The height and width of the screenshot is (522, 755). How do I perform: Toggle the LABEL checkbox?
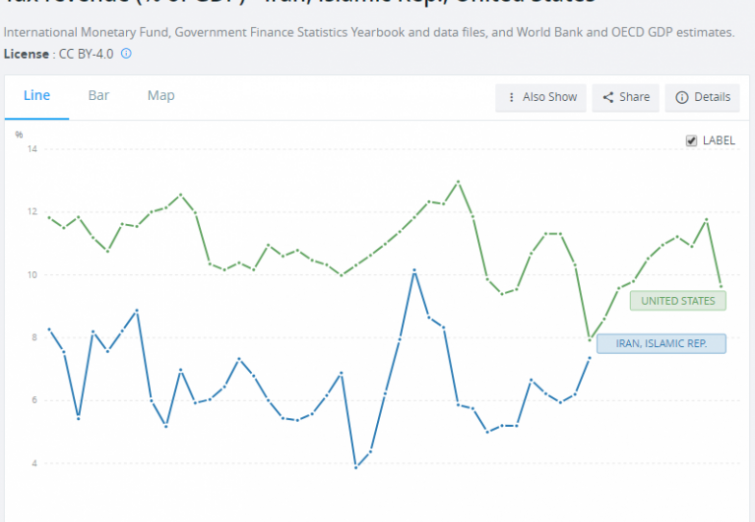click(691, 141)
